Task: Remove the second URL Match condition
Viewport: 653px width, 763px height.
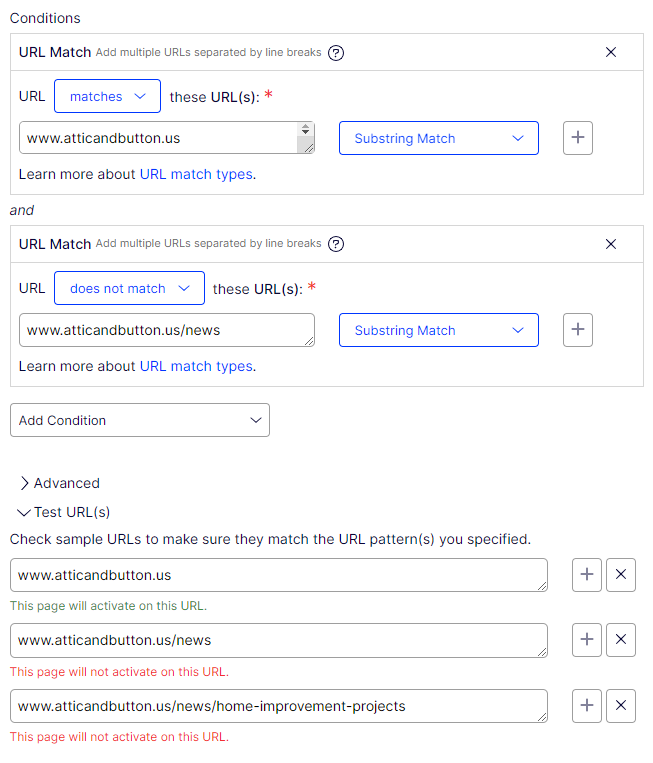Action: coord(611,244)
